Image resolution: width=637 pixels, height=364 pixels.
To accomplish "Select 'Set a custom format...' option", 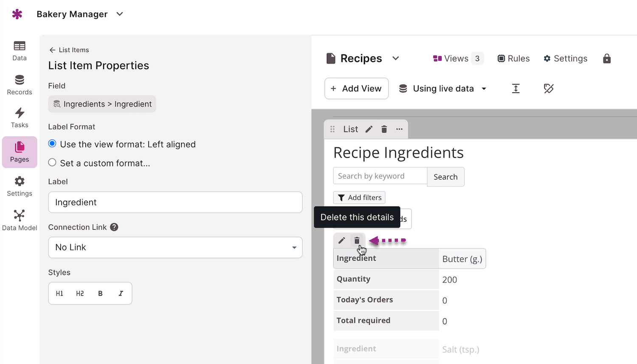I will [52, 162].
